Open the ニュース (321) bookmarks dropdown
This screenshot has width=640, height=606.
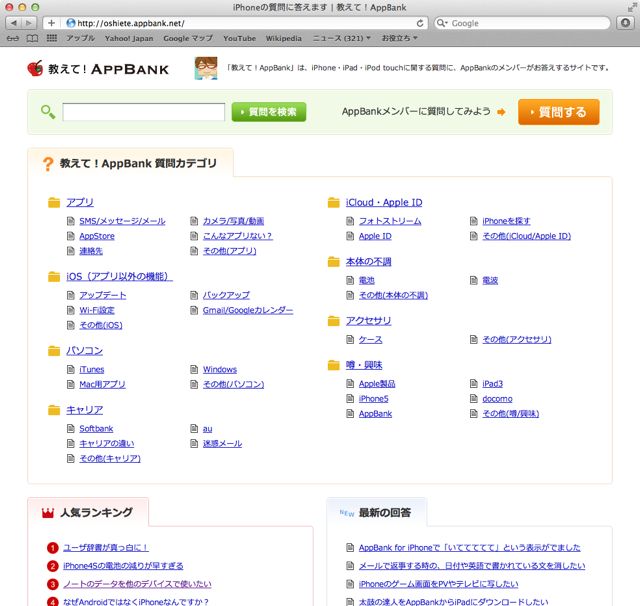point(342,38)
